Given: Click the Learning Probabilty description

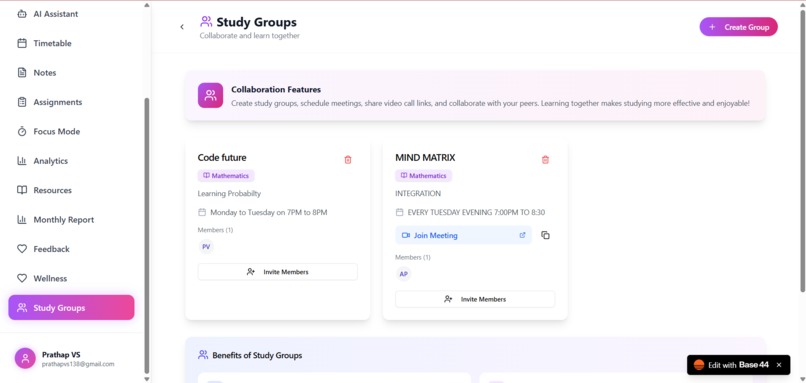Looking at the screenshot, I should point(229,194).
